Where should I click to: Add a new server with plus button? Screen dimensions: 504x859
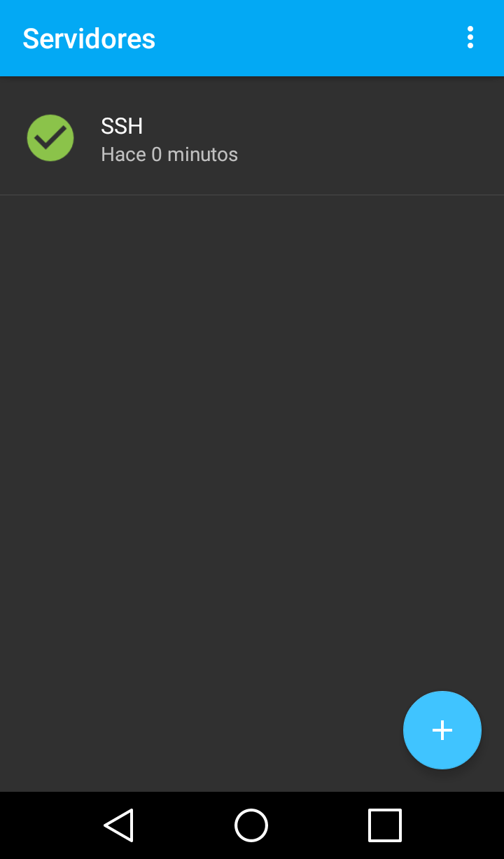click(442, 730)
